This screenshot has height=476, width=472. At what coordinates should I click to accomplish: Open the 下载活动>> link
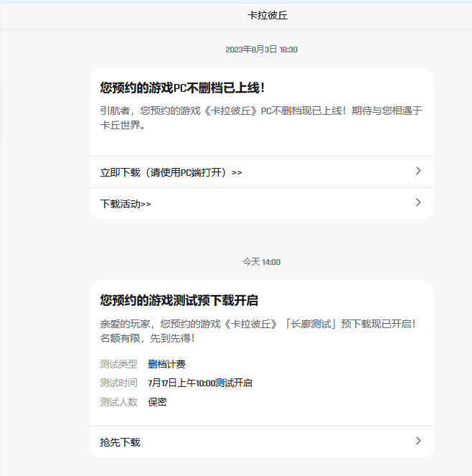click(x=262, y=203)
